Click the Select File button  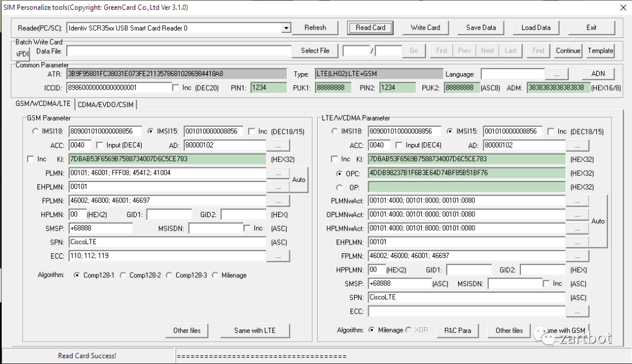tap(315, 51)
